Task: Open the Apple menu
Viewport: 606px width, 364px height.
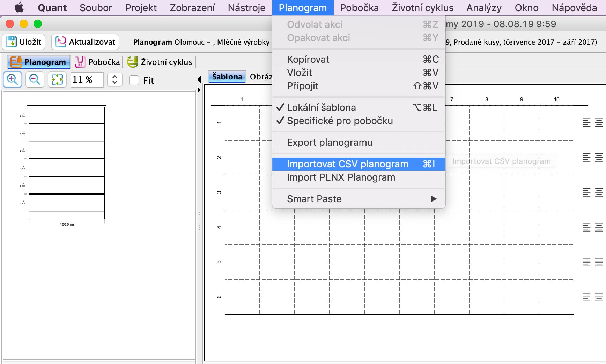Action: tap(19, 8)
